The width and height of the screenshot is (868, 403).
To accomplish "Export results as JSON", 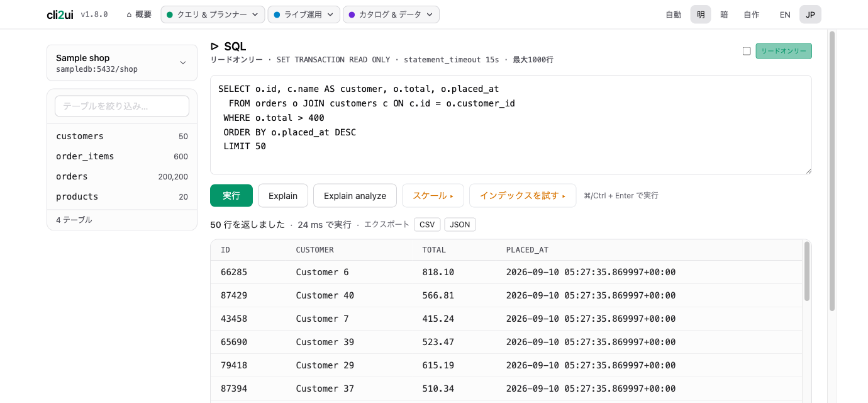I will [x=460, y=224].
